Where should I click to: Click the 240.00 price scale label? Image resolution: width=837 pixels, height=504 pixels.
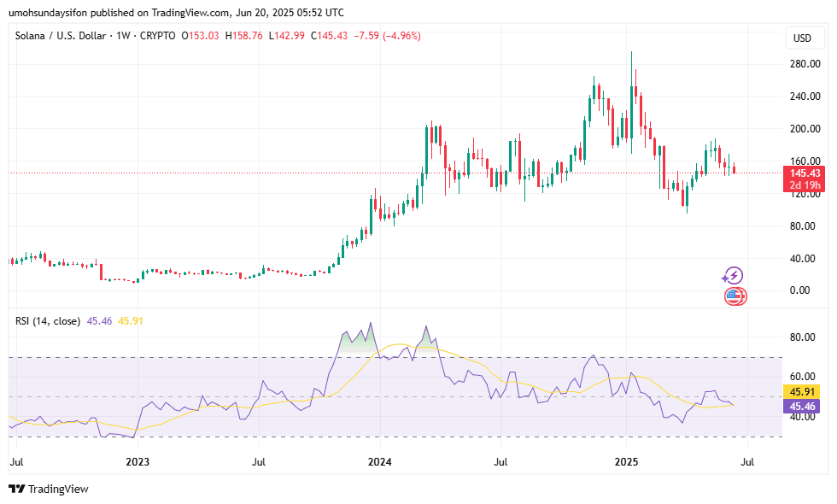pos(805,97)
